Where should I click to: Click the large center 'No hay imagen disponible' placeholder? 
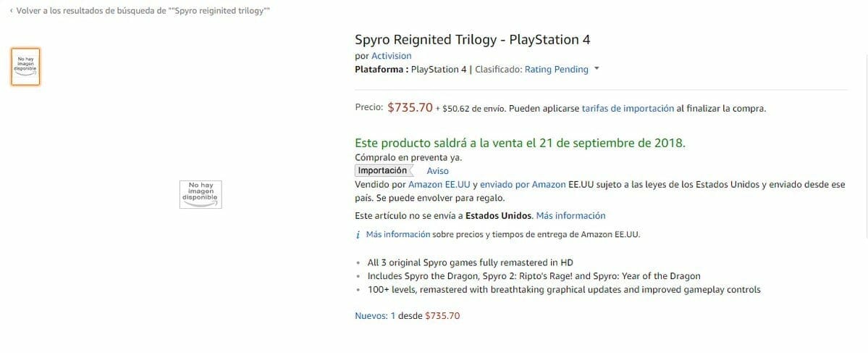point(201,194)
